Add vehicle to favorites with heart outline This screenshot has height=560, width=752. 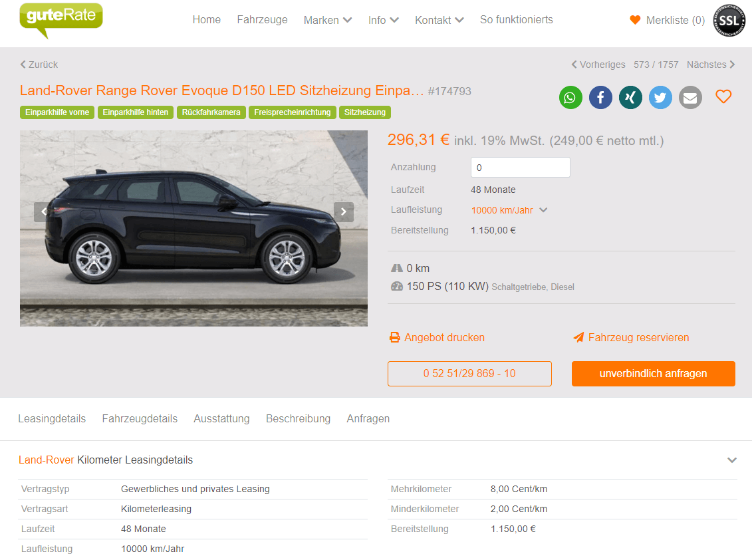(x=723, y=96)
